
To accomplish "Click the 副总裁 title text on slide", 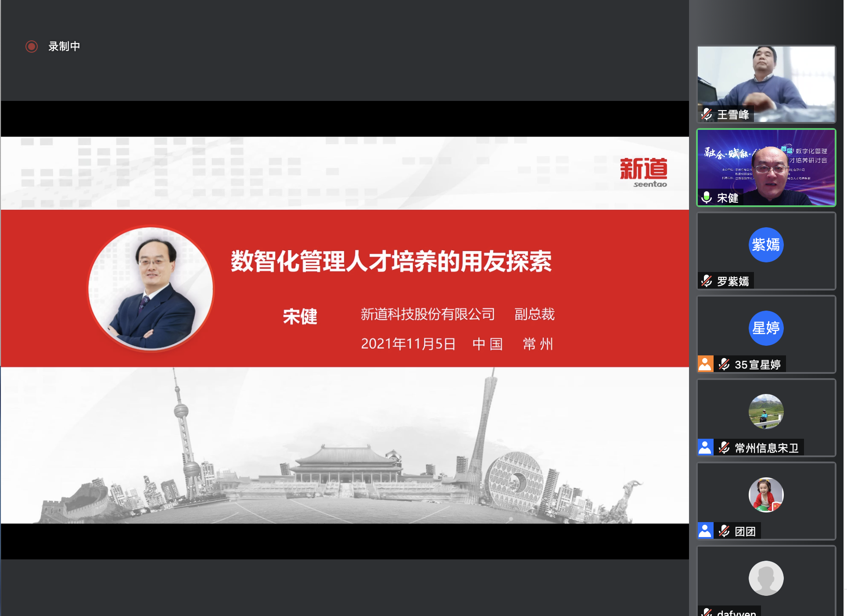I will 535,314.
